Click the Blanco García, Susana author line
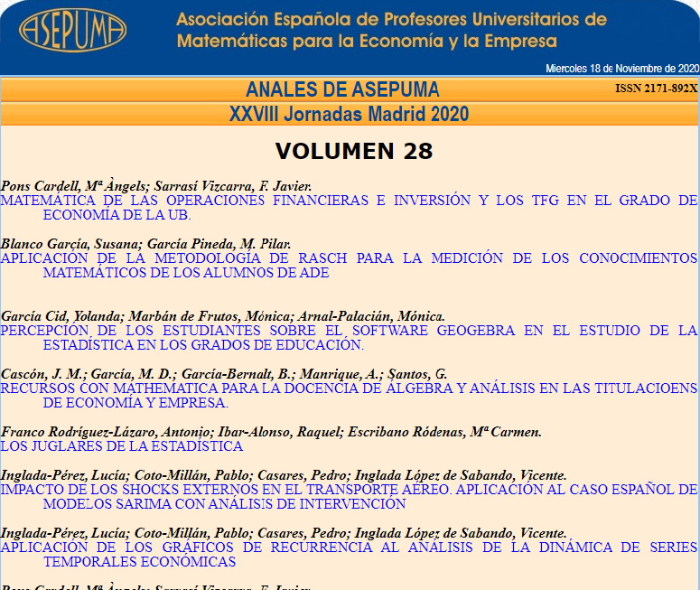 point(145,244)
